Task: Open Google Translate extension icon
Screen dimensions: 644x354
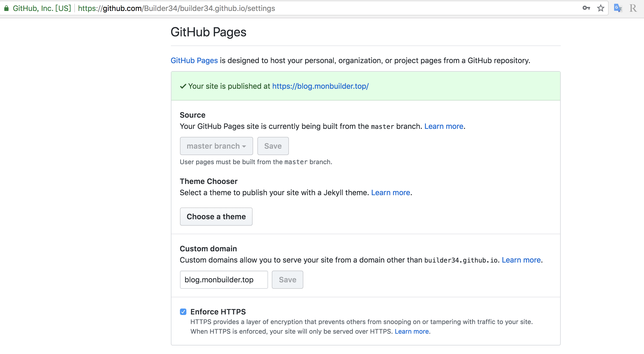Action: tap(618, 8)
